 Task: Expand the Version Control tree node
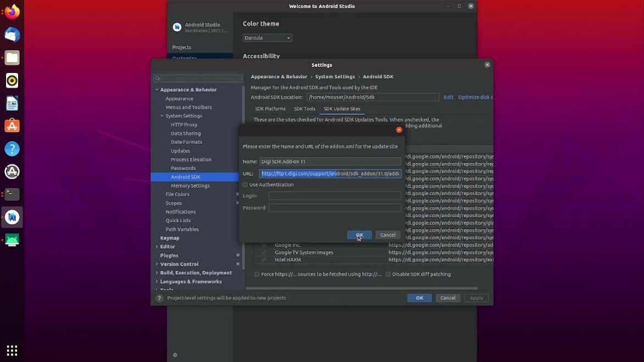tap(157, 264)
